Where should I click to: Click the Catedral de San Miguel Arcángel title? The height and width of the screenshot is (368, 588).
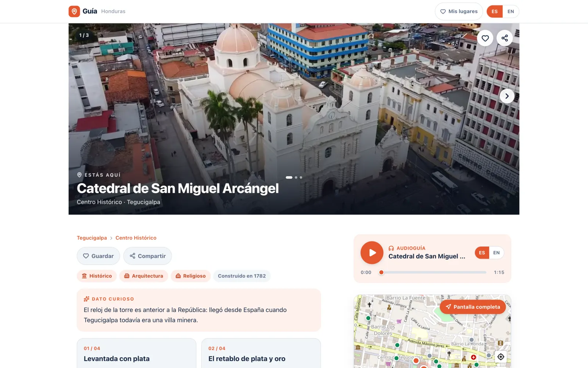pos(178,188)
